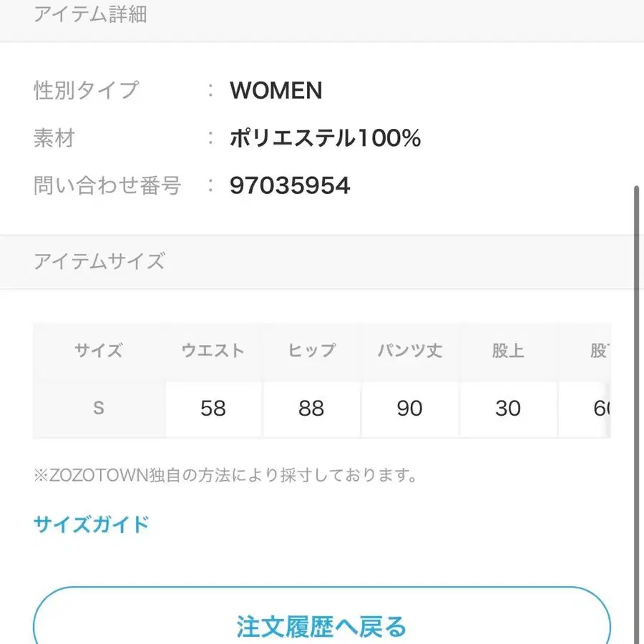Tap the アイテム詳細 section header
The height and width of the screenshot is (644, 644).
90,15
